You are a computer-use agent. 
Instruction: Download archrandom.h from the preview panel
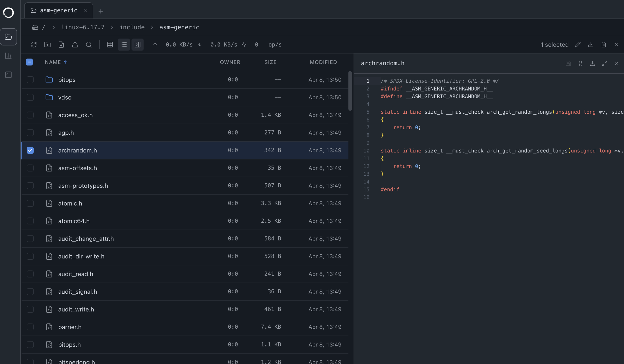point(592,63)
